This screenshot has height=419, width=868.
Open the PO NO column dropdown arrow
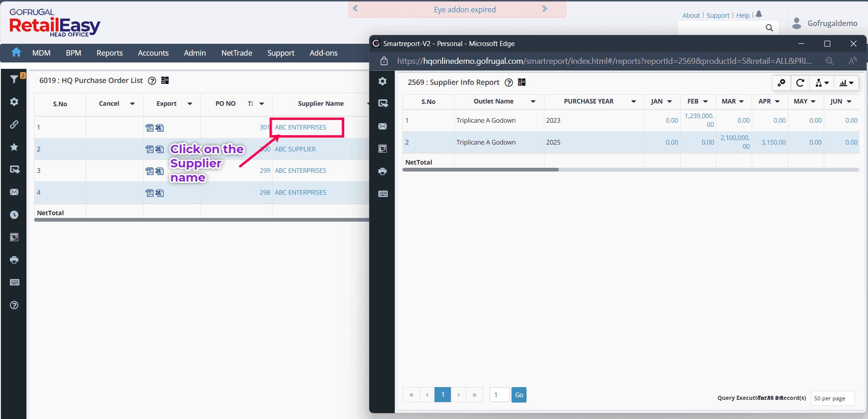pos(262,104)
